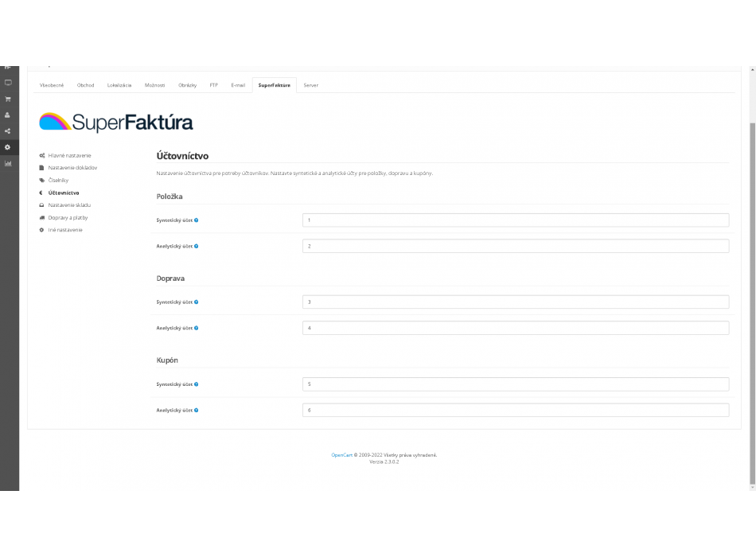Click help icon next to Položka Analytický účet
756x557 pixels.
pos(197,247)
